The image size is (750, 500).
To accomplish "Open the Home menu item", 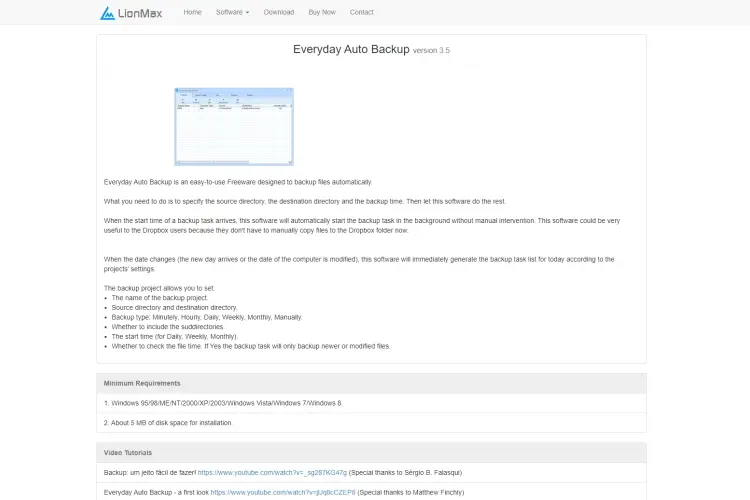I will tap(192, 12).
